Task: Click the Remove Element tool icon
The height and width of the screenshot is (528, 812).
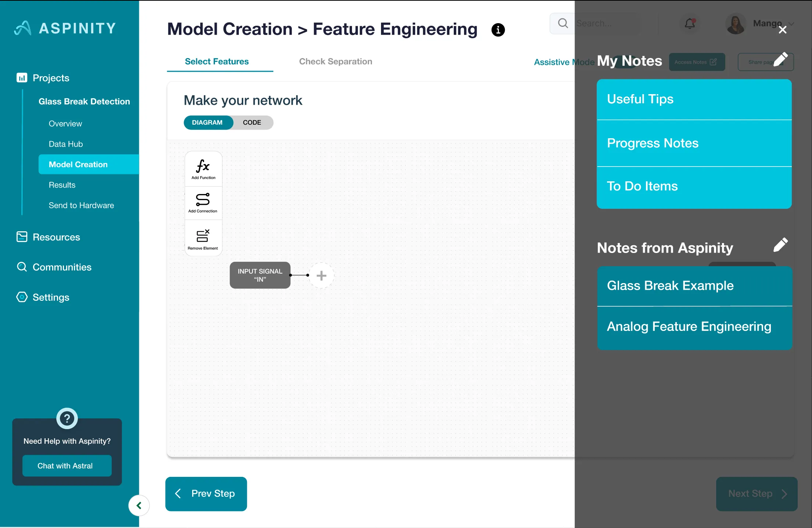Action: 203,236
